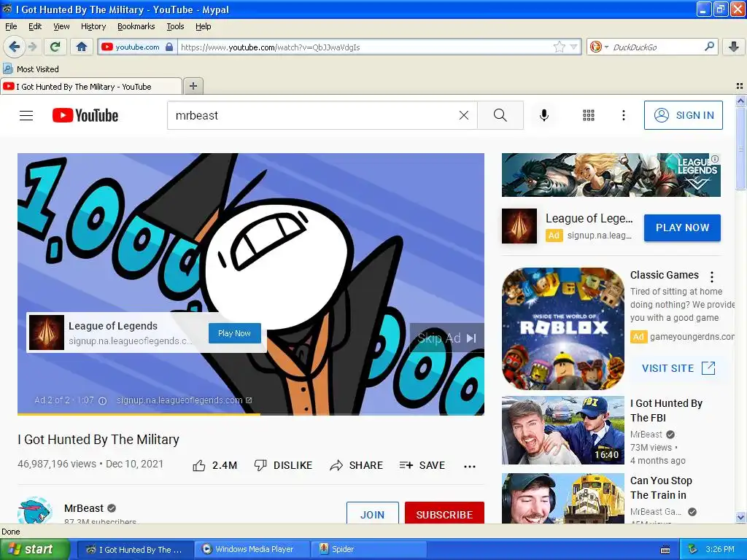Screen dimensions: 747x560
Task: Open the DuckDuckGo search engine dropdown
Action: pos(600,47)
